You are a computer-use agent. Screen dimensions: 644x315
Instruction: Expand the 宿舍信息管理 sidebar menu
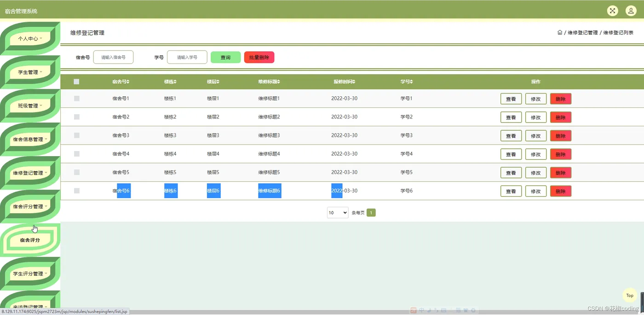30,140
